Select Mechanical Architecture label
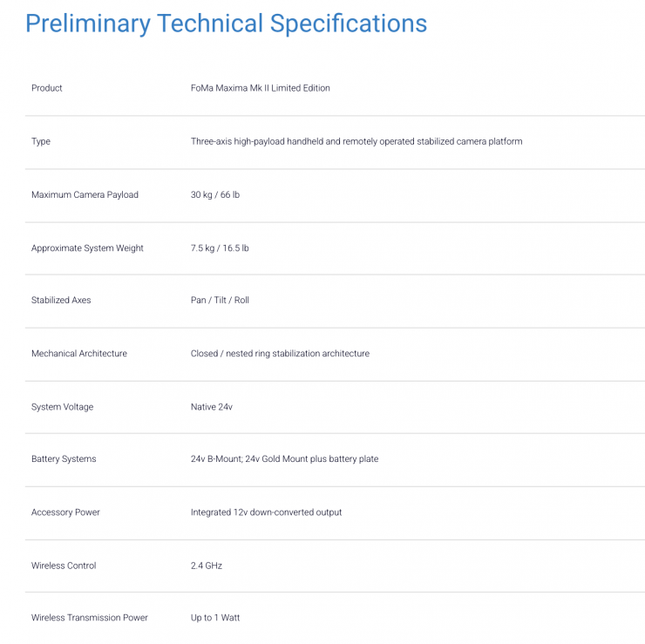Image resolution: width=645 pixels, height=644 pixels. click(x=79, y=354)
